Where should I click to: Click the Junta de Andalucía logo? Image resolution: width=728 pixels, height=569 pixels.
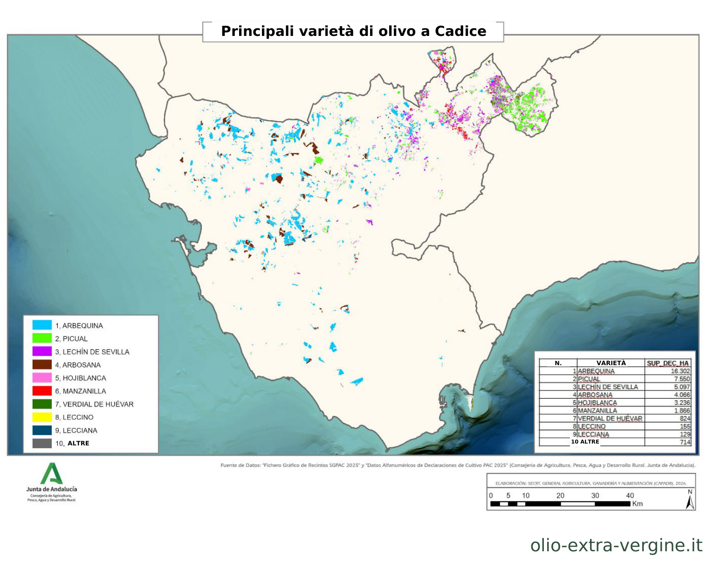(52, 482)
